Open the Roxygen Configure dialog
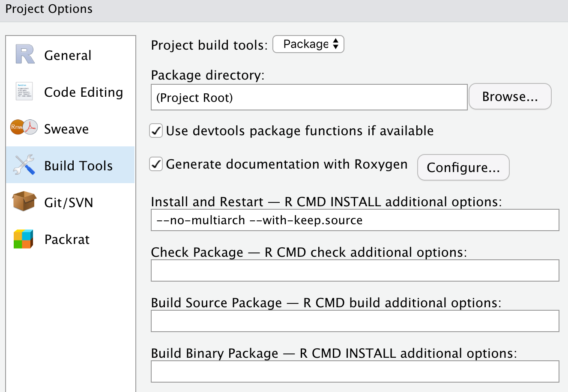Screen dimensions: 568x392 click(x=463, y=167)
